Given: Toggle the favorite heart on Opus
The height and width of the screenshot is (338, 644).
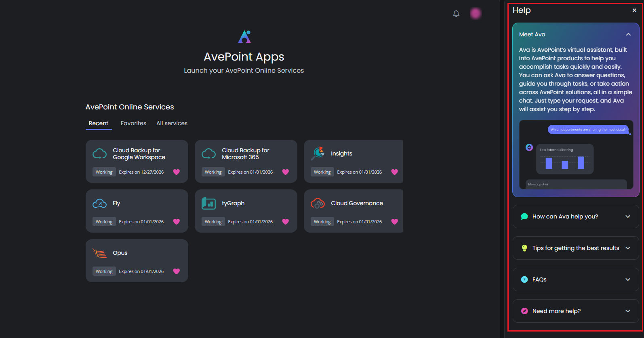Looking at the screenshot, I should click(176, 271).
